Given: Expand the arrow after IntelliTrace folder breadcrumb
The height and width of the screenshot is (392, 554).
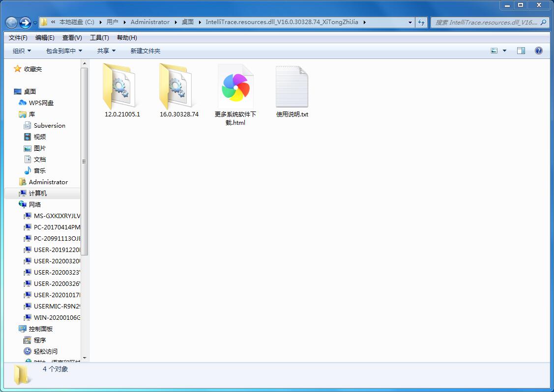Looking at the screenshot, I should coord(364,22).
